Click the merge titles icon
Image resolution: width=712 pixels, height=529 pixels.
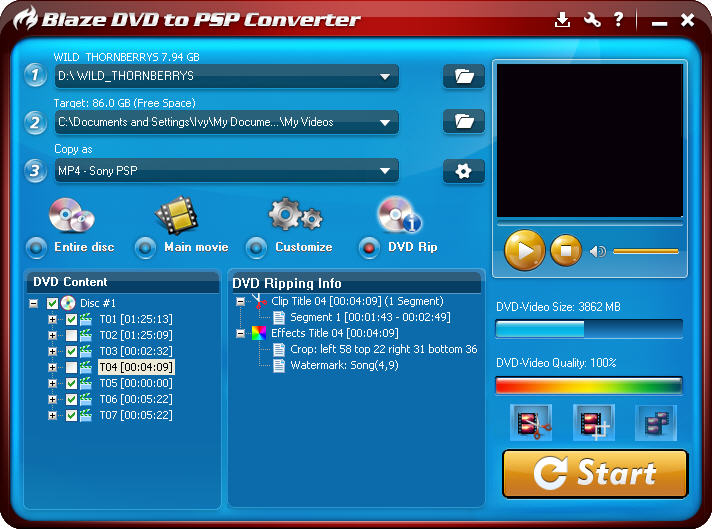[656, 423]
